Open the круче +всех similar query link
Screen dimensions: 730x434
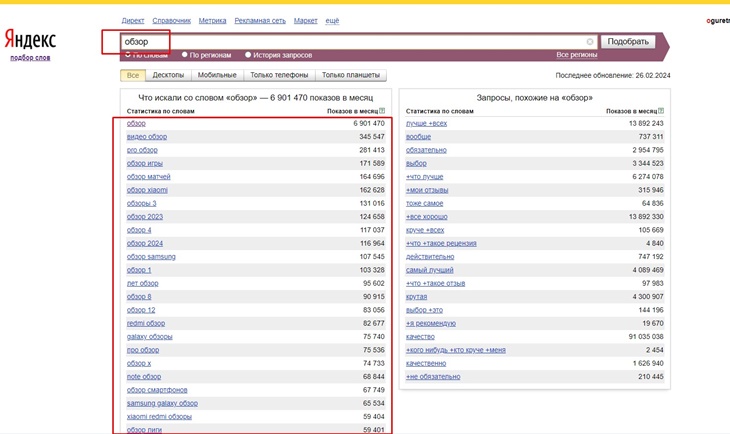coord(425,230)
